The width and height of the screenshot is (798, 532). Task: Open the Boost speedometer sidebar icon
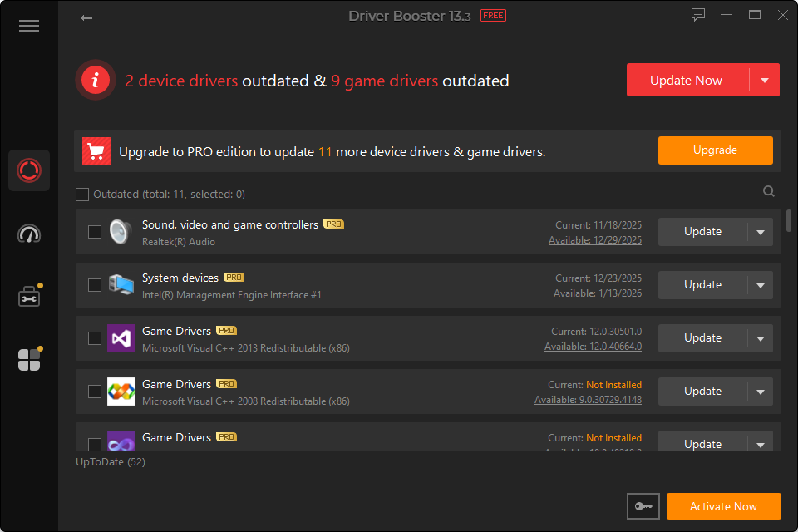pyautogui.click(x=29, y=234)
